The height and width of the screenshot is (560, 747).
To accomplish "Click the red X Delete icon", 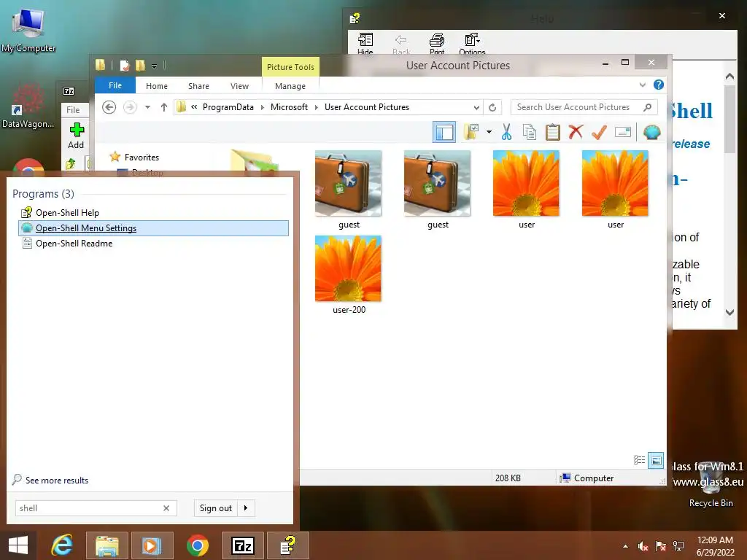I will coord(576,132).
